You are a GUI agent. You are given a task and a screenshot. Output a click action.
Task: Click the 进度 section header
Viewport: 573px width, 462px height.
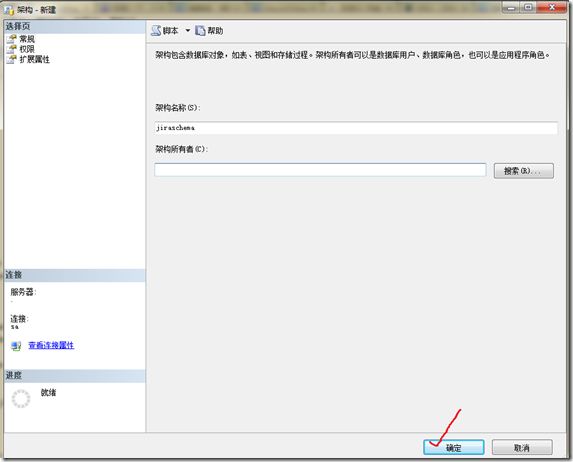(x=75, y=376)
